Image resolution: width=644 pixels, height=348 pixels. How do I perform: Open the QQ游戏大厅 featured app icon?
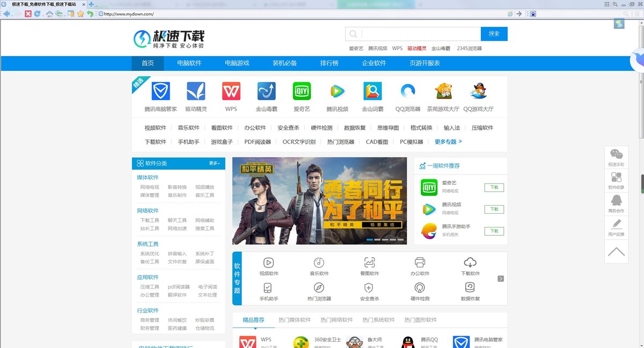pos(478,91)
